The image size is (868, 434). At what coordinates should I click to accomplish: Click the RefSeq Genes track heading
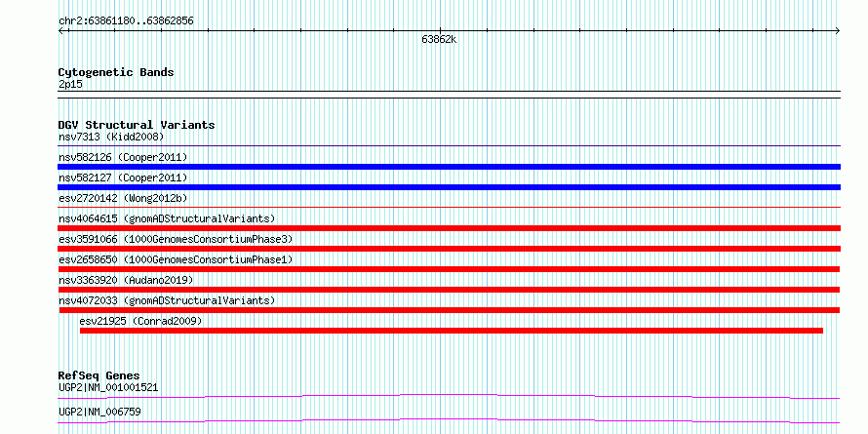tap(99, 375)
